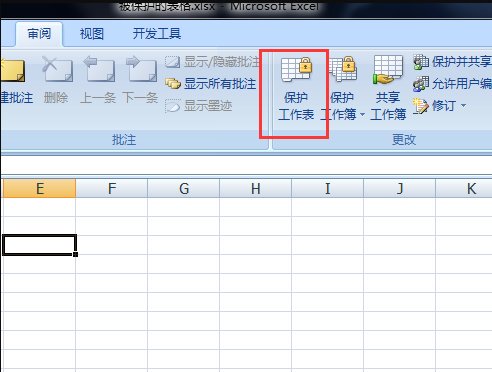Screen dimensions: 492x372
Task: Switch to the 视图 tab
Action: pyautogui.click(x=92, y=34)
